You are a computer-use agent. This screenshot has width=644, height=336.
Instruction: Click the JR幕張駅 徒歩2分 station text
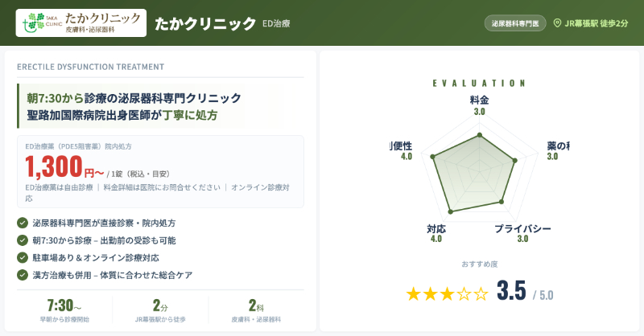pyautogui.click(x=597, y=23)
